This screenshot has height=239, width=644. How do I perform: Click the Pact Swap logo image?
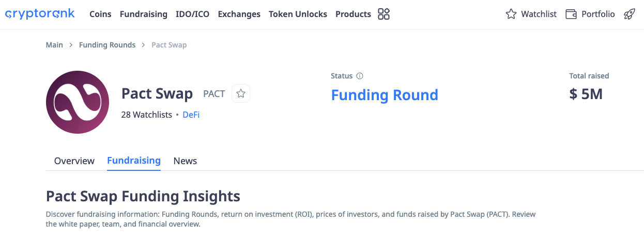78,102
